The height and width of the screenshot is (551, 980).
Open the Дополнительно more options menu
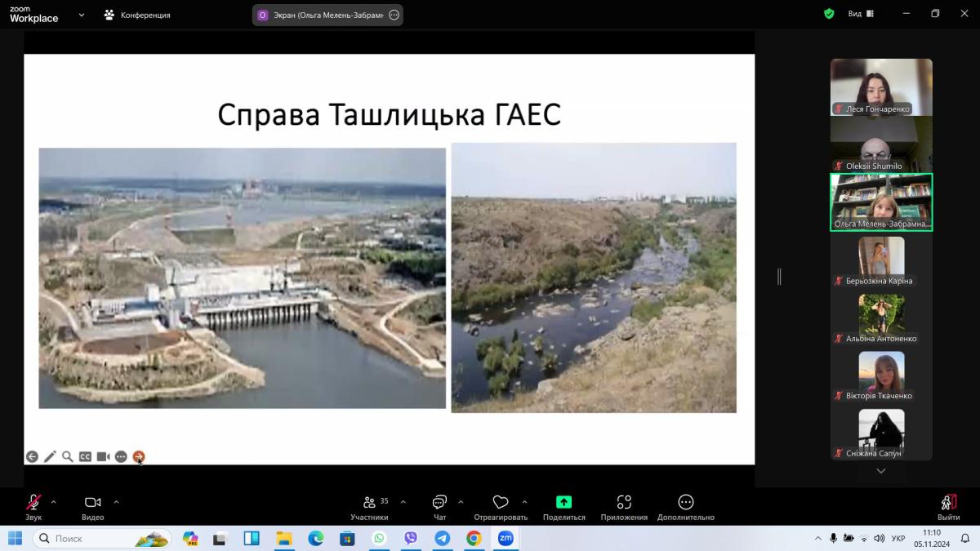(x=685, y=507)
